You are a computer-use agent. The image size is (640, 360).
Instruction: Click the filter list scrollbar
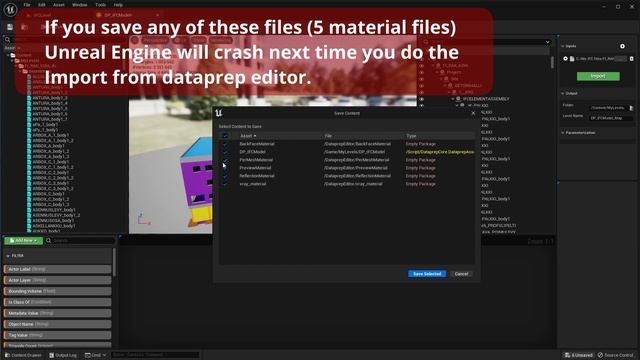click(114, 262)
